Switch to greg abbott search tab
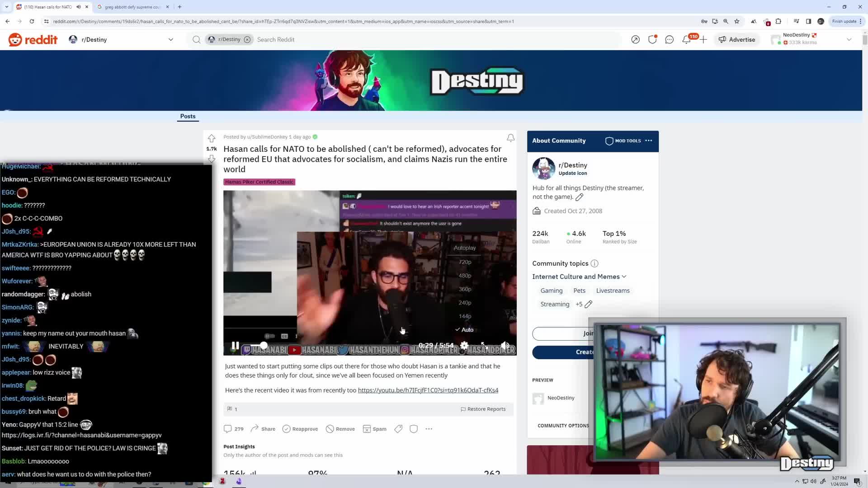The width and height of the screenshot is (868, 488). (133, 7)
